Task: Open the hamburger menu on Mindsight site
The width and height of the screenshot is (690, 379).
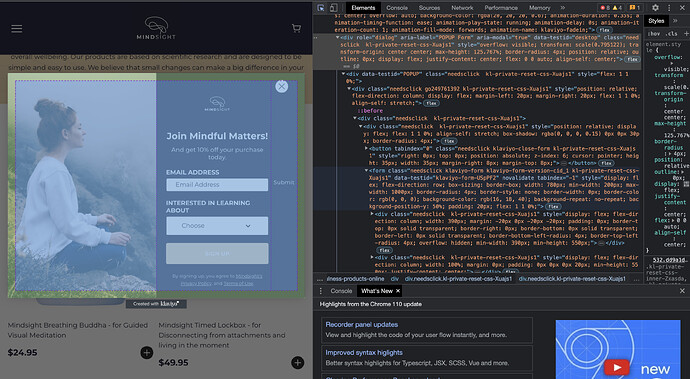Action: [17, 29]
